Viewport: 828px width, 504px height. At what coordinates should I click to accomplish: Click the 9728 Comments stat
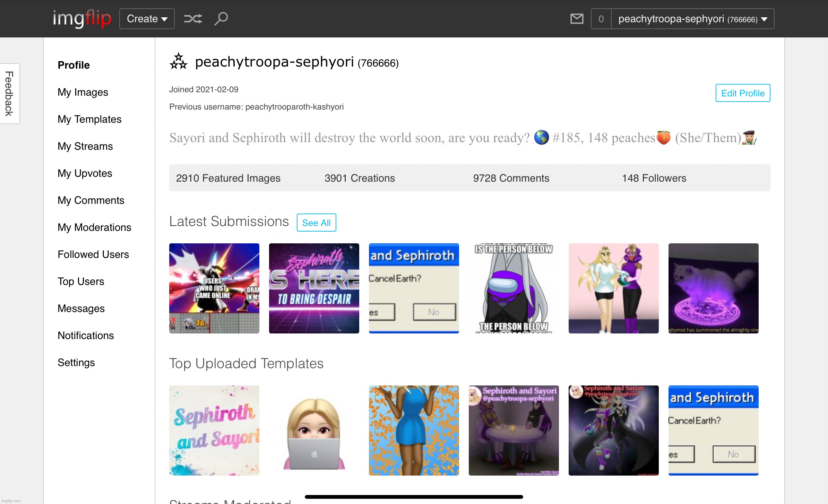511,178
